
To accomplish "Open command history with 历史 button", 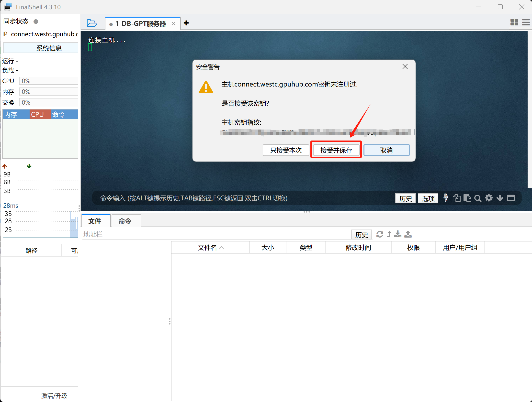I will pos(405,198).
